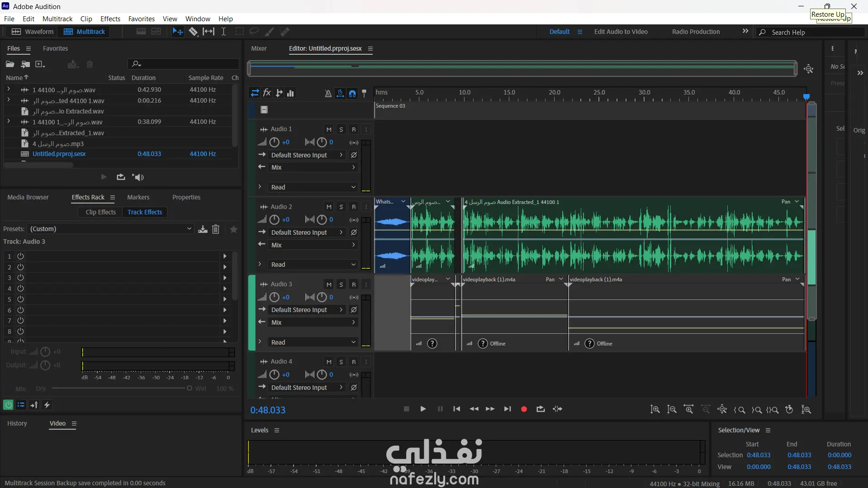The height and width of the screenshot is (488, 868).
Task: Select the Track Effects button
Action: tap(145, 212)
